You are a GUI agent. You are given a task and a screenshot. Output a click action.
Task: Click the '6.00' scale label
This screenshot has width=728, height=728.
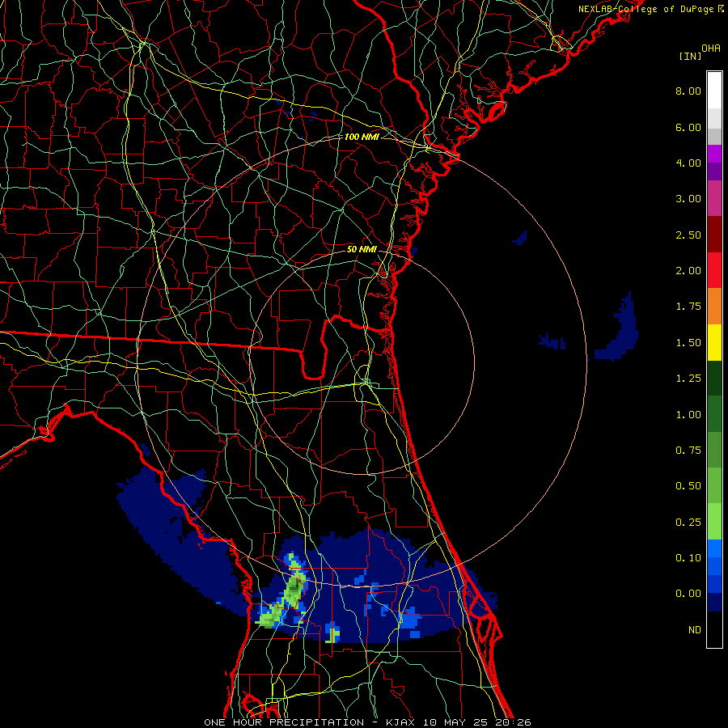688,127
